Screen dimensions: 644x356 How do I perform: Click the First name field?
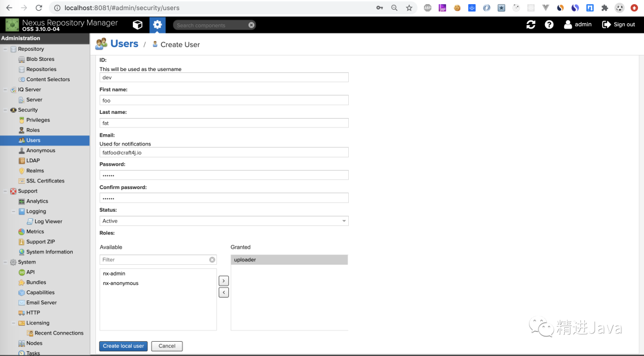[x=224, y=100]
